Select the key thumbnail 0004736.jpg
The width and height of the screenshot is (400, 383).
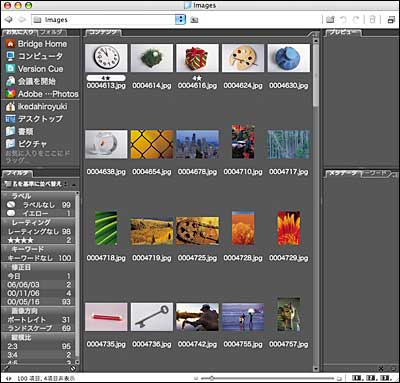coord(152,317)
